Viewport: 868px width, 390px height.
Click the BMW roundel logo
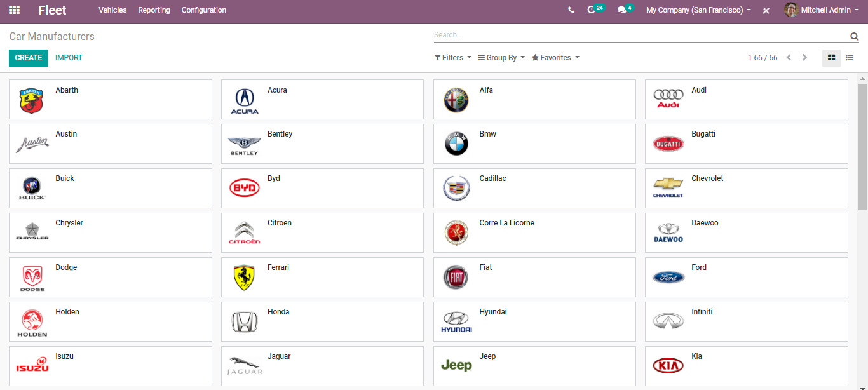click(456, 144)
